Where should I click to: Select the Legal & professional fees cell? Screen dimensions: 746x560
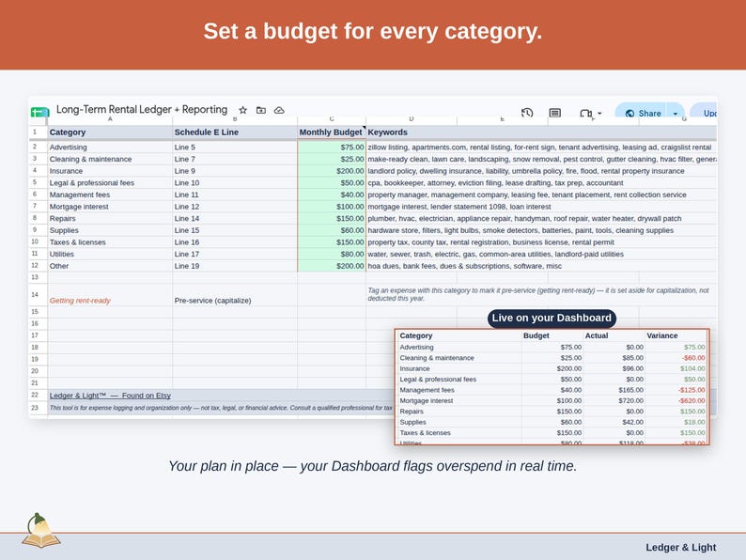[x=110, y=182]
